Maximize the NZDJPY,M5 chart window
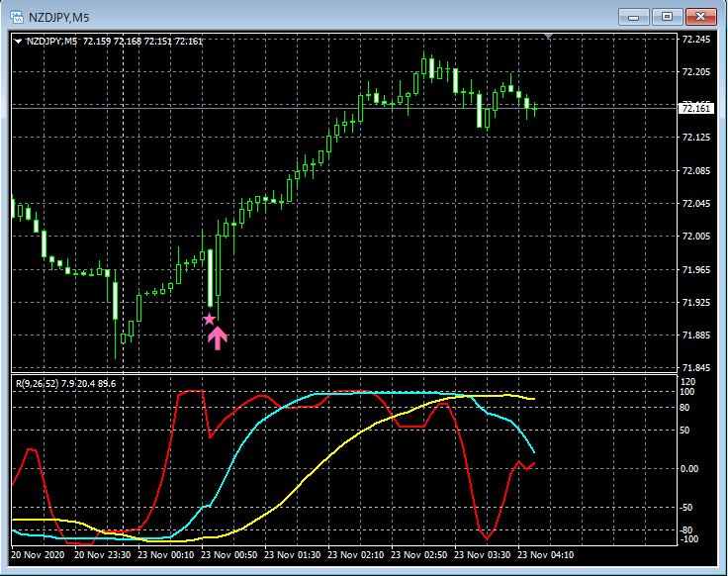 click(x=668, y=16)
